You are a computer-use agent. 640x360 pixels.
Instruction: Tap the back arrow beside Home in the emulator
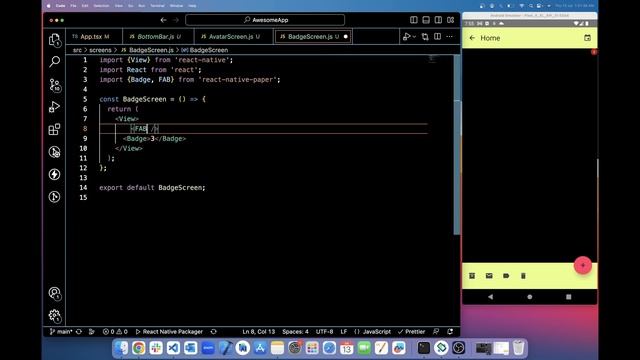[472, 38]
